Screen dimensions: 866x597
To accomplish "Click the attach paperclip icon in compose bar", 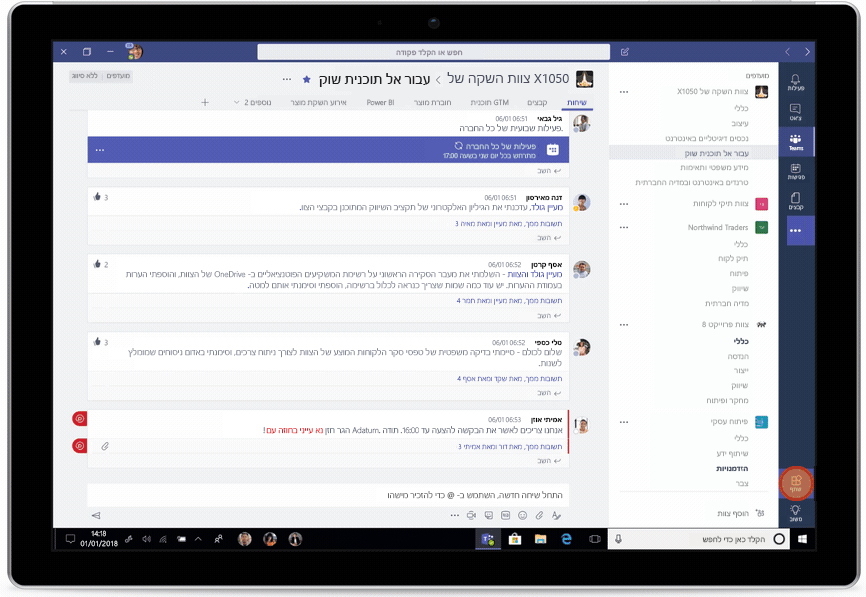I will pyautogui.click(x=539, y=515).
